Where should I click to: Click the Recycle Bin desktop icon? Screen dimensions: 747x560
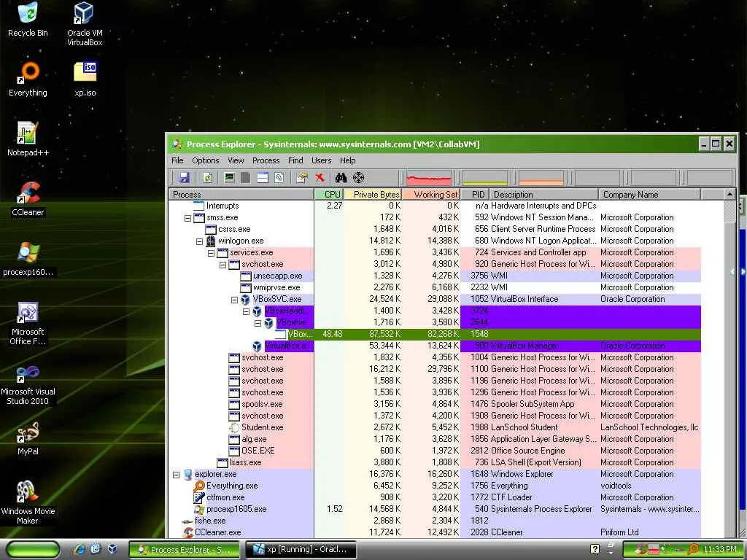[28, 20]
